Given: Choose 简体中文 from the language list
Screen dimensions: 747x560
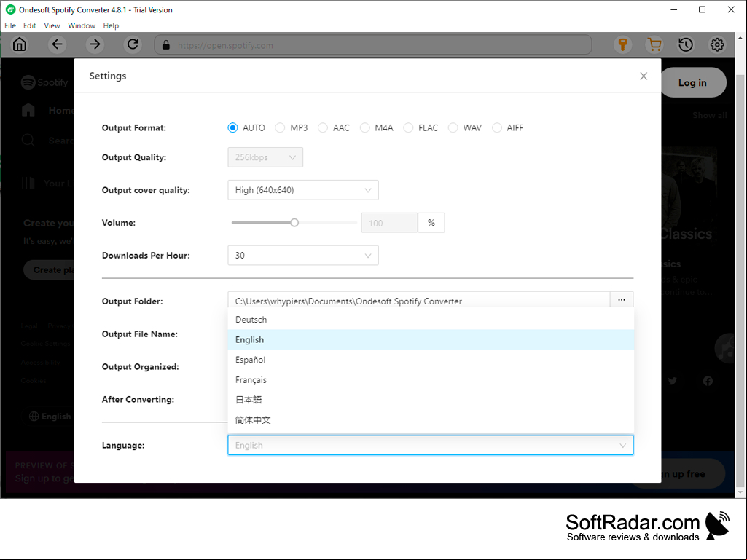Looking at the screenshot, I should pyautogui.click(x=431, y=419).
